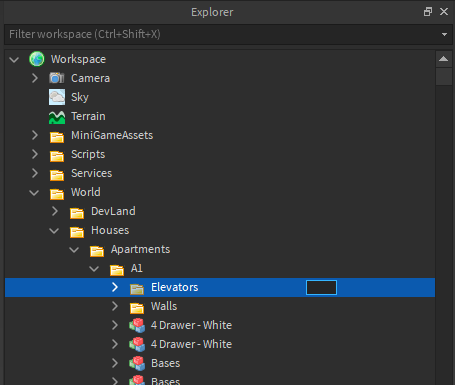Viewport: 455px width, 385px height.
Task: Collapse the Houses folder
Action: click(x=54, y=231)
